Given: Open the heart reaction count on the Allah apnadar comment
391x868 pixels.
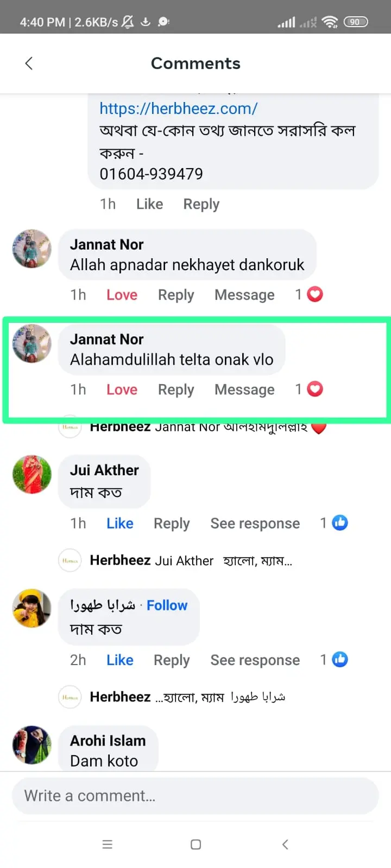Looking at the screenshot, I should click(x=309, y=295).
